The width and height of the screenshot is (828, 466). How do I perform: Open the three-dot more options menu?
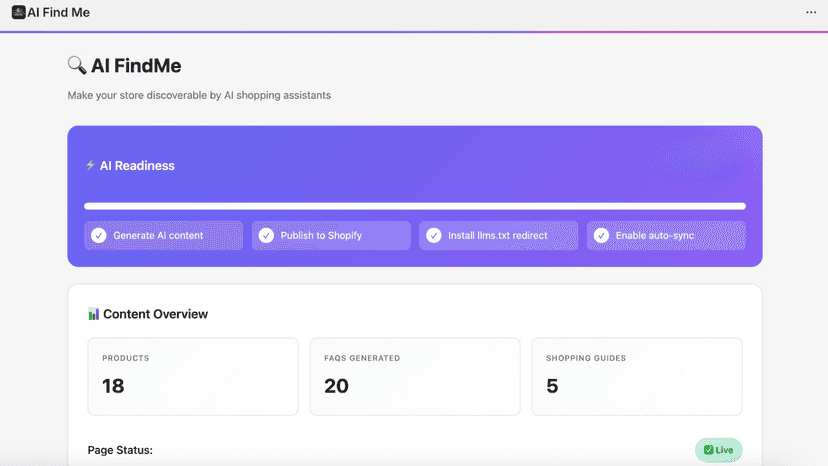(x=811, y=12)
